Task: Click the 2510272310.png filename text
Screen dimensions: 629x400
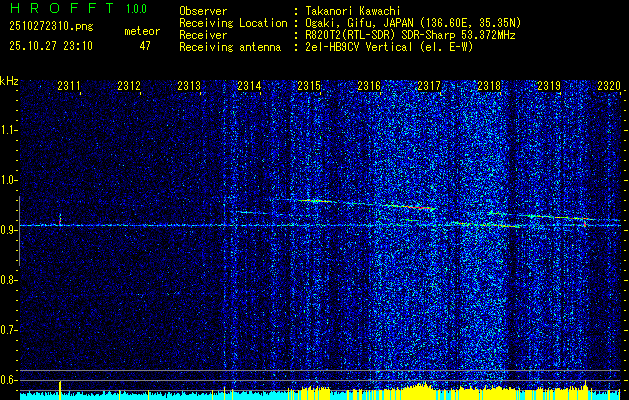Action: tap(51, 26)
